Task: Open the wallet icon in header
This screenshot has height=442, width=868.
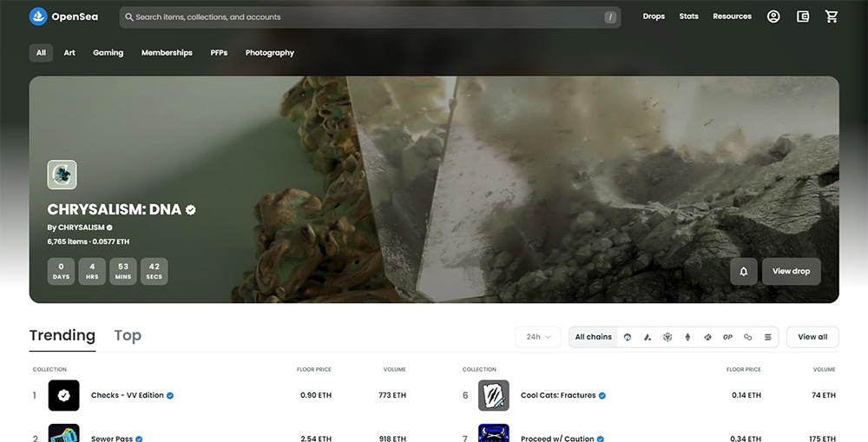Action: pos(803,16)
